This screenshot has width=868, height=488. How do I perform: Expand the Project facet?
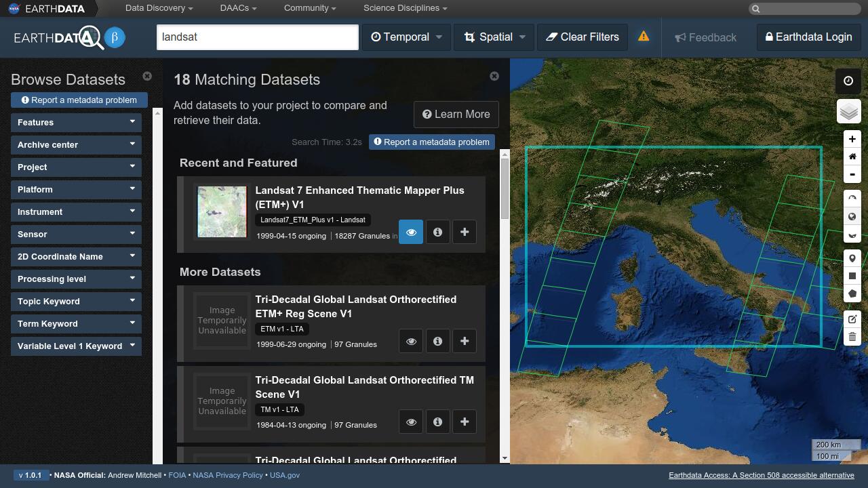point(76,167)
